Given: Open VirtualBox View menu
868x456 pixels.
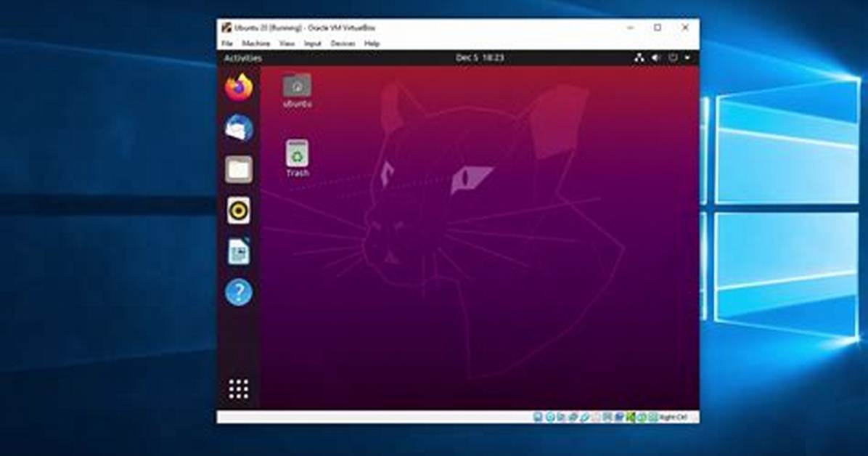Looking at the screenshot, I should [287, 44].
